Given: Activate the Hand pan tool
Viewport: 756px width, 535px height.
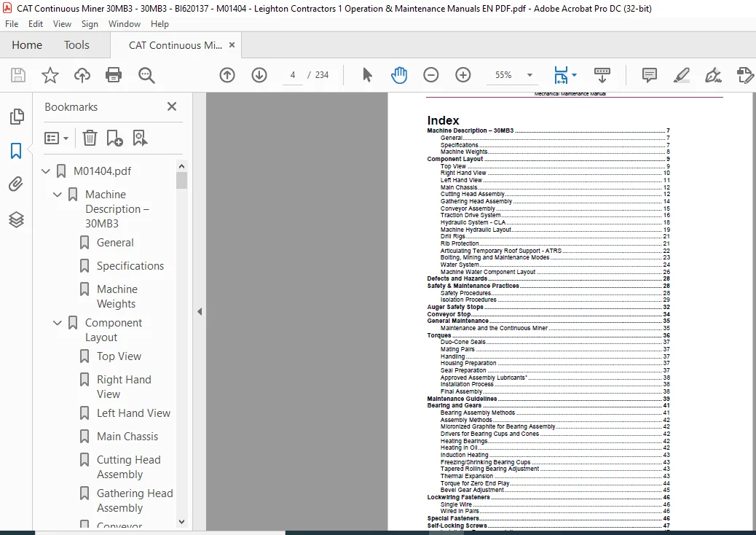Looking at the screenshot, I should pyautogui.click(x=398, y=75).
